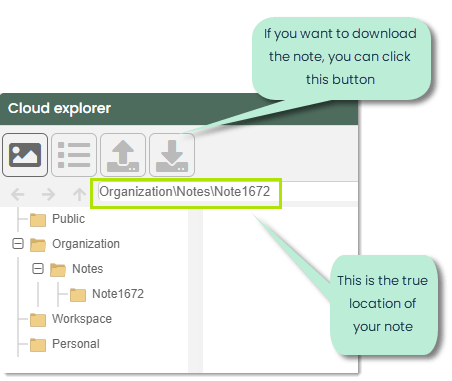
Task: Select the Workspace folder
Action: (82, 319)
